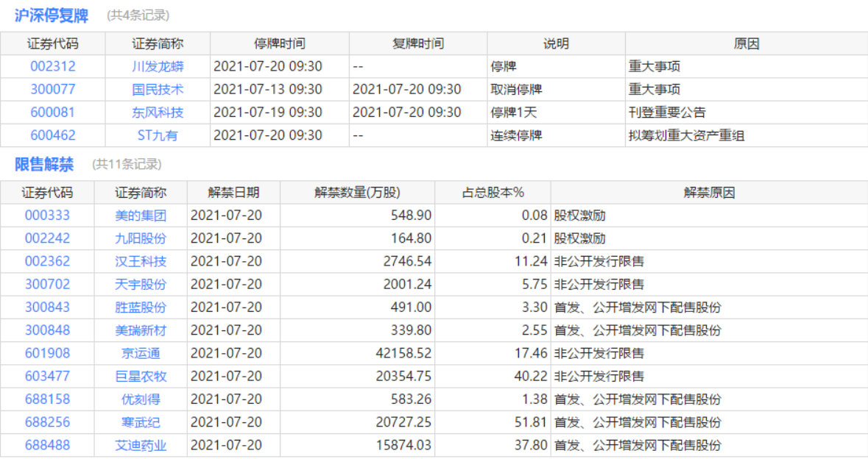Open the 天宇股份 stock link
Image resolution: width=868 pixels, height=459 pixels.
click(x=141, y=284)
